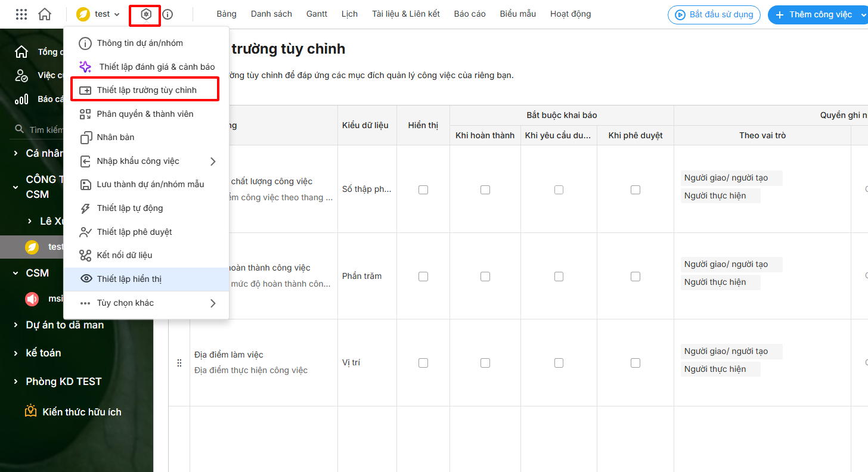The image size is (868, 472).
Task: Check Khi hoàn thành for the Phần trăm row
Action: (485, 277)
